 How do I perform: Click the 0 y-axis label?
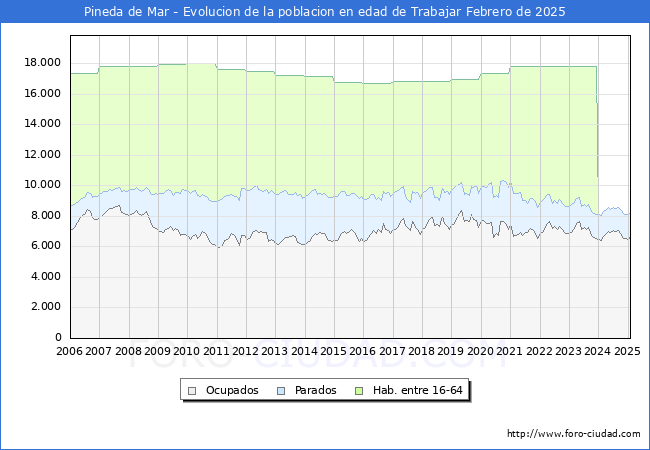pos(58,337)
